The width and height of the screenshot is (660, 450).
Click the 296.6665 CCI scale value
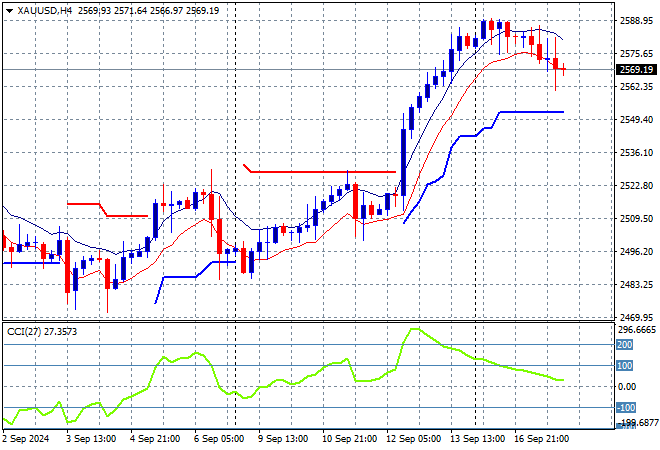pos(637,329)
